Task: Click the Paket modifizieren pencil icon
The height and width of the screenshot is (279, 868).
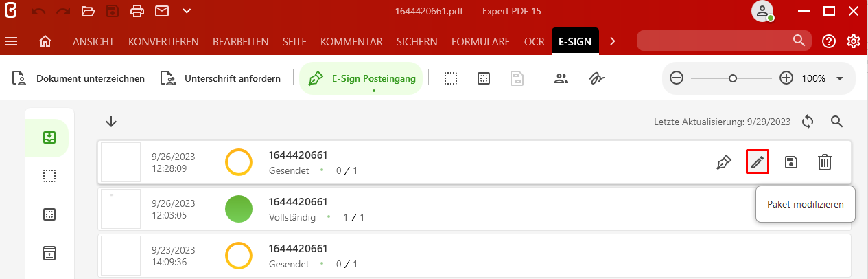Action: (757, 162)
